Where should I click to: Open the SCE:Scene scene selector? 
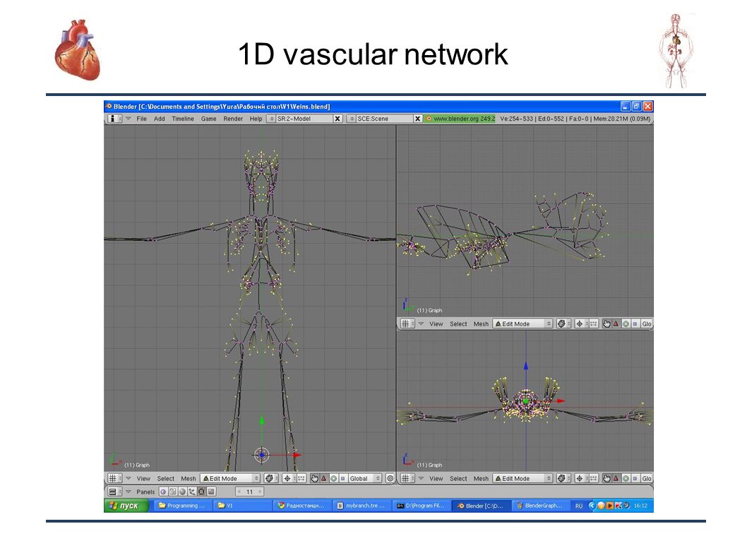coord(352,119)
